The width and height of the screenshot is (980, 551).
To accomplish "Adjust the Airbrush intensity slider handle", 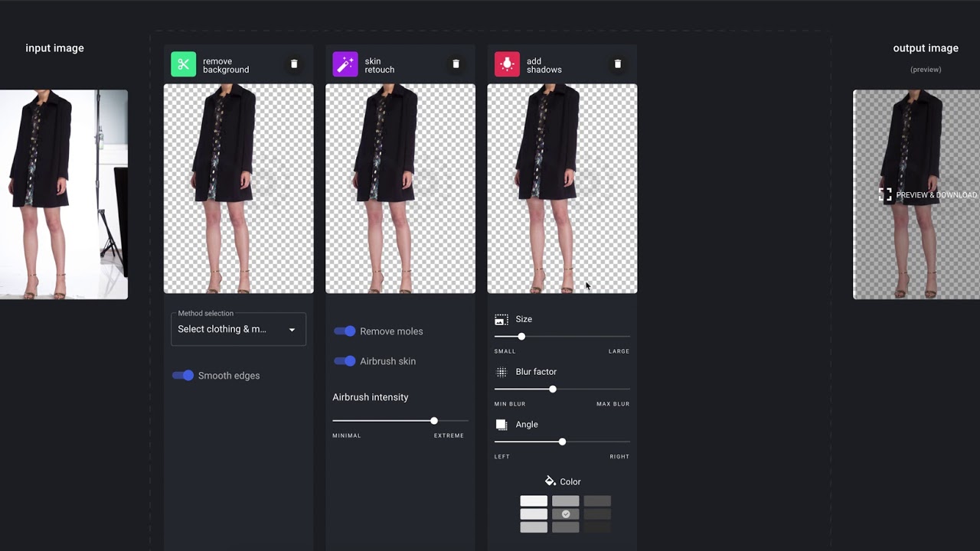I will 434,421.
